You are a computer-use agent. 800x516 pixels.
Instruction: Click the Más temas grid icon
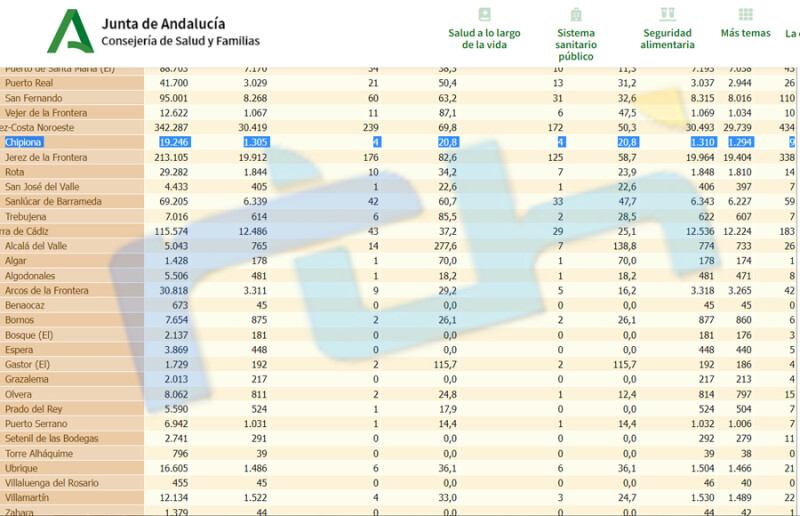tap(745, 14)
